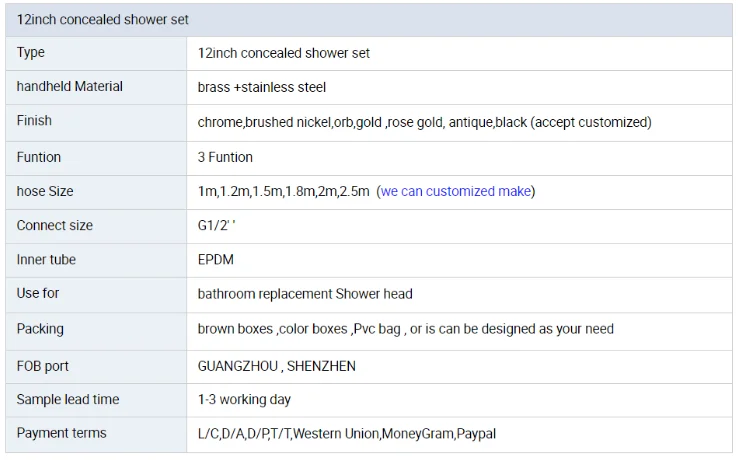Click the "G1/2''" value
Viewport: 738px width, 460px height.
[x=217, y=225]
